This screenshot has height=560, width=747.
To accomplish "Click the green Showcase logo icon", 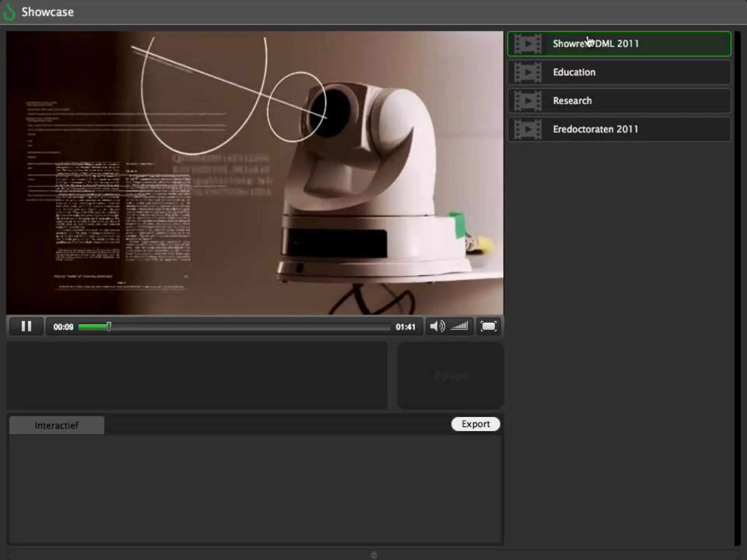I will 9,12.
